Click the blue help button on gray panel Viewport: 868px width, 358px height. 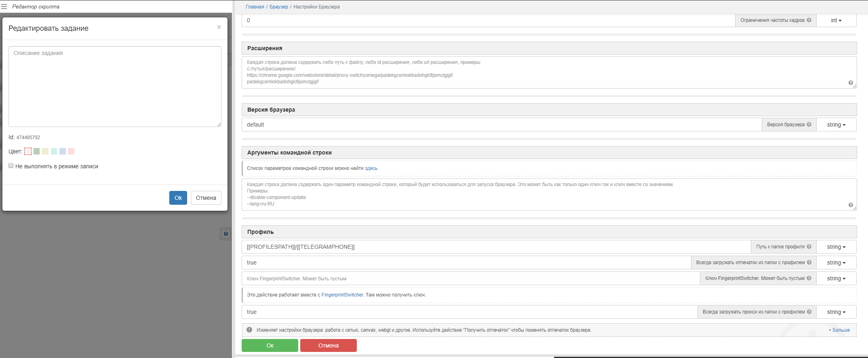tap(226, 233)
